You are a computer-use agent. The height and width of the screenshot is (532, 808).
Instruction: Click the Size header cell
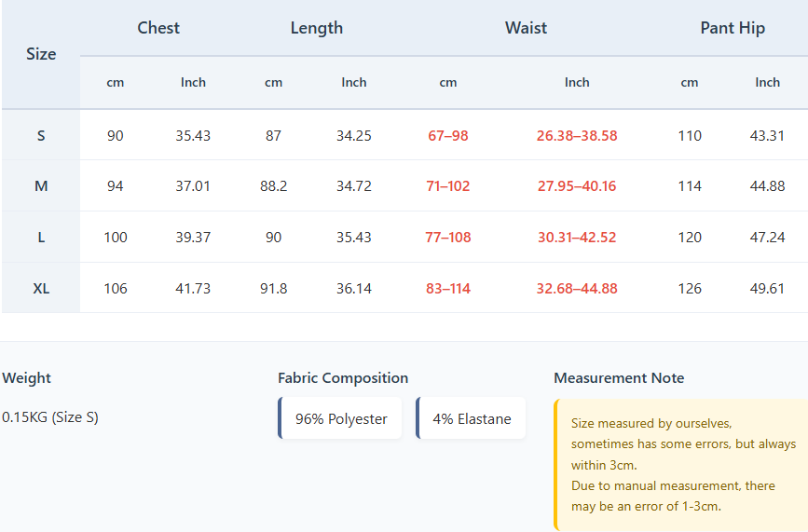41,54
